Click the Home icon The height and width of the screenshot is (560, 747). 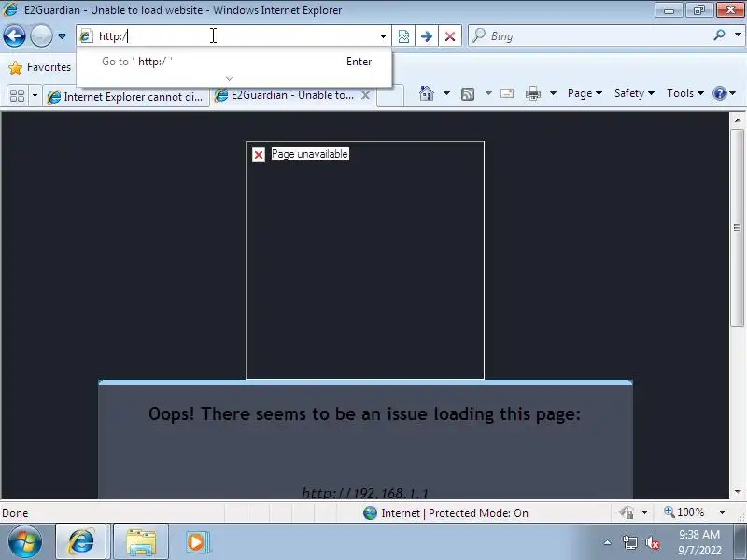[x=427, y=93]
